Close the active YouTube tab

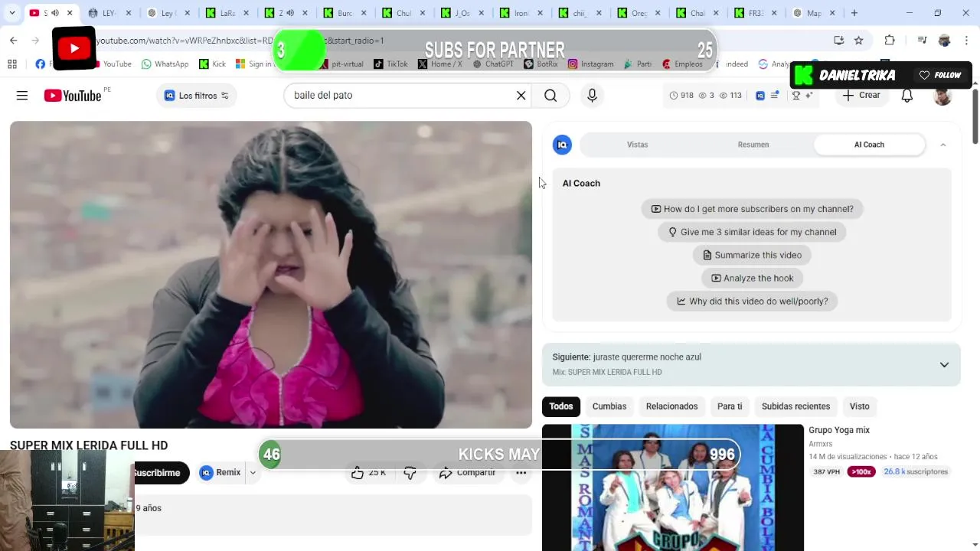tap(70, 13)
